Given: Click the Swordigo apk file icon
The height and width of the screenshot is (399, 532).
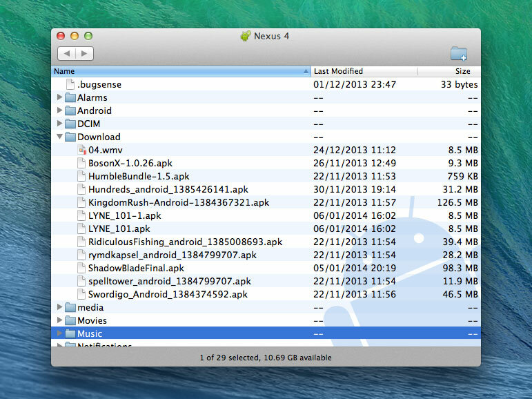Looking at the screenshot, I should (81, 294).
